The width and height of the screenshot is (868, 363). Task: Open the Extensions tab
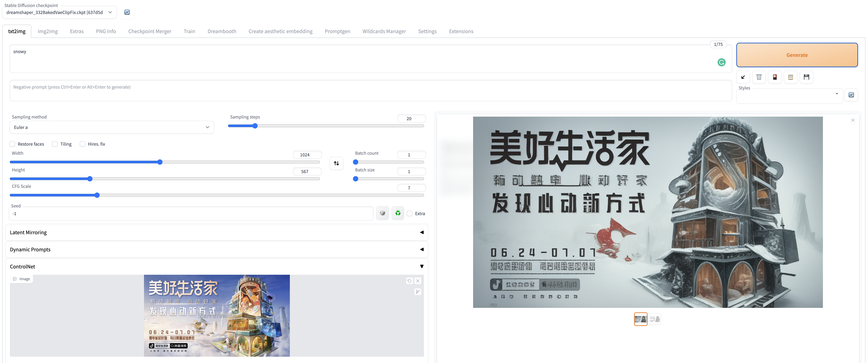coord(461,31)
